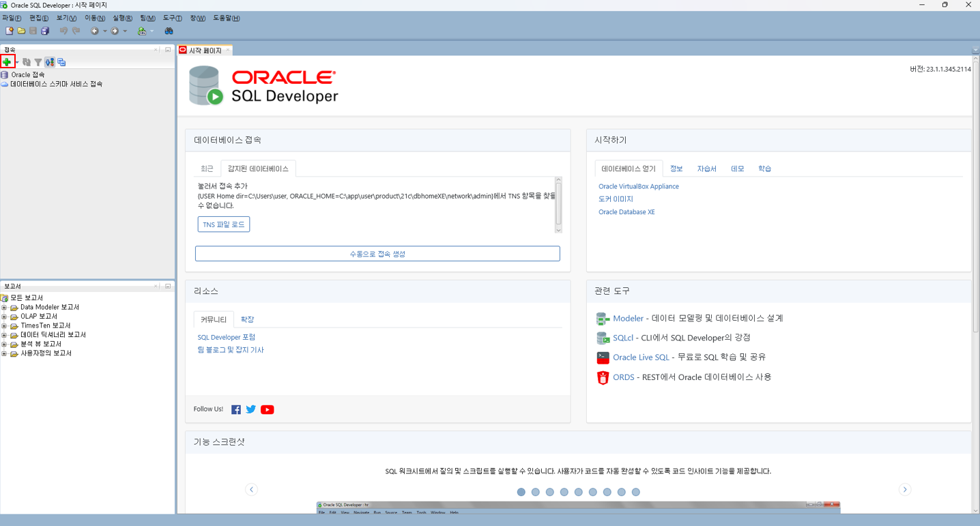
Task: Toggle the schema browser icon in 접속 toolbar
Action: click(50, 62)
